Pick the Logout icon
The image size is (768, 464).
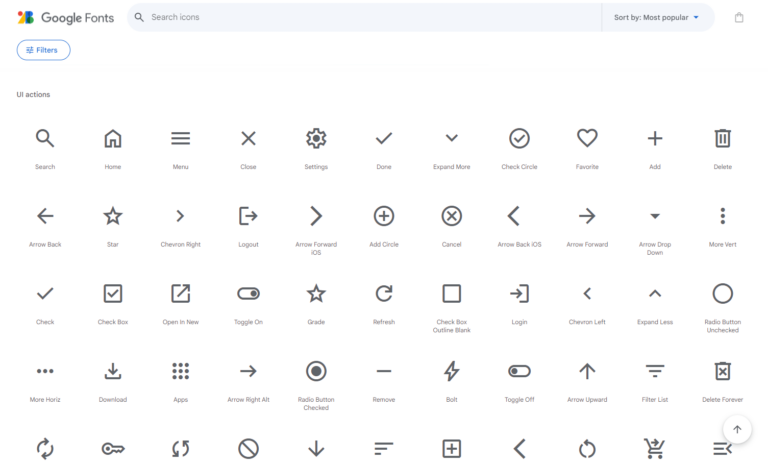[x=248, y=216]
